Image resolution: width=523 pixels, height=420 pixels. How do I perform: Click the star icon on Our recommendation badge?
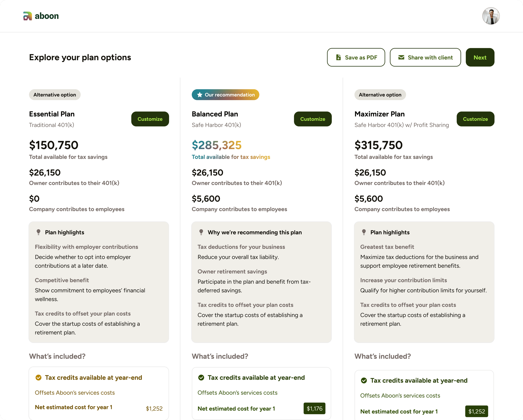pyautogui.click(x=199, y=95)
